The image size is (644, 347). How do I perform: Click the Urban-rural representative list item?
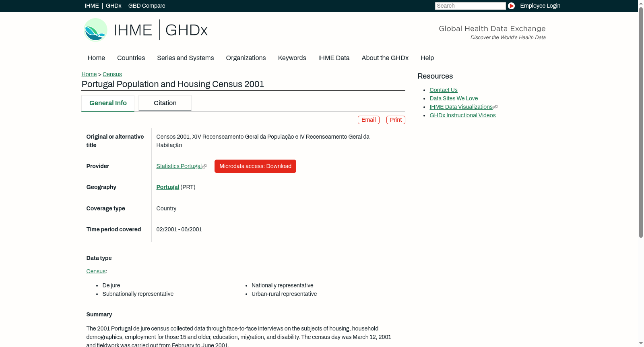284,294
